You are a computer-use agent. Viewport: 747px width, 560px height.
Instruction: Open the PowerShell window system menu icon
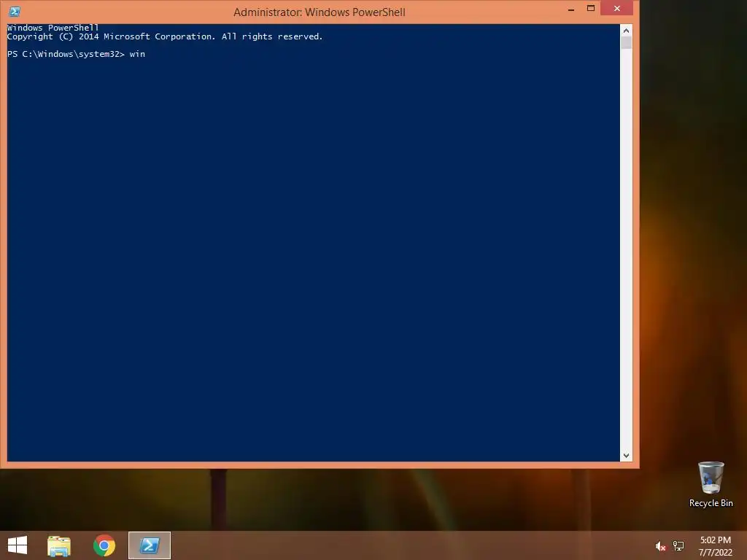15,12
